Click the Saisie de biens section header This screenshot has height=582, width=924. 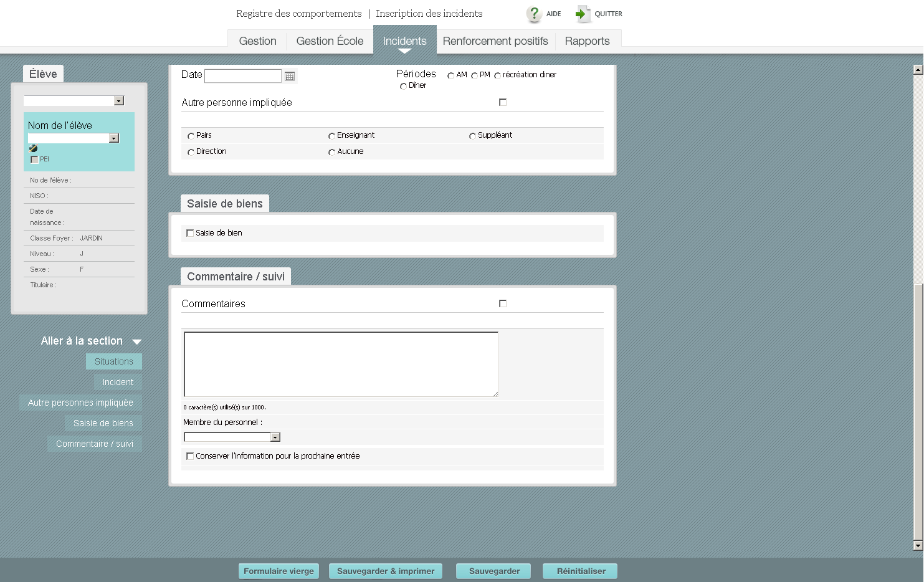point(225,204)
